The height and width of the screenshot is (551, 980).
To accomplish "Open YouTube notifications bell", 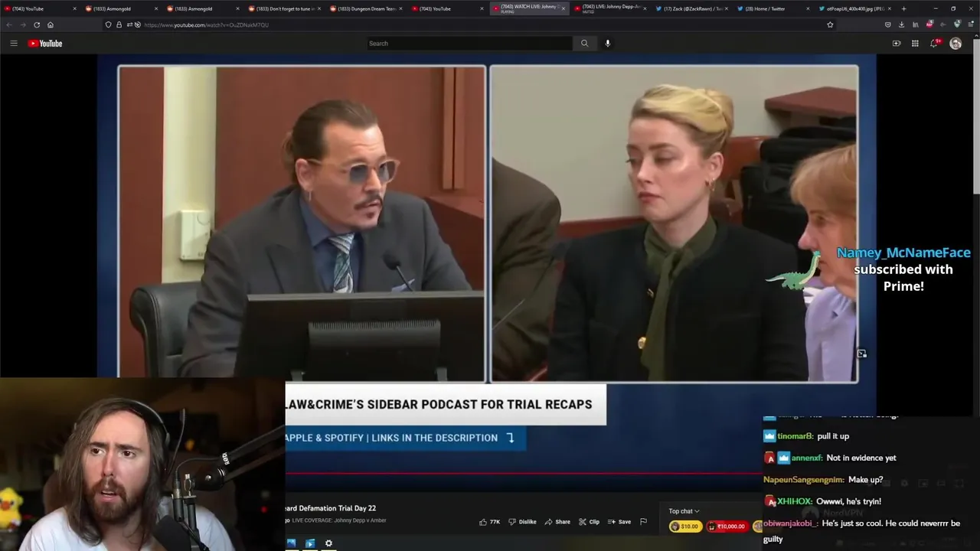I will pos(934,44).
